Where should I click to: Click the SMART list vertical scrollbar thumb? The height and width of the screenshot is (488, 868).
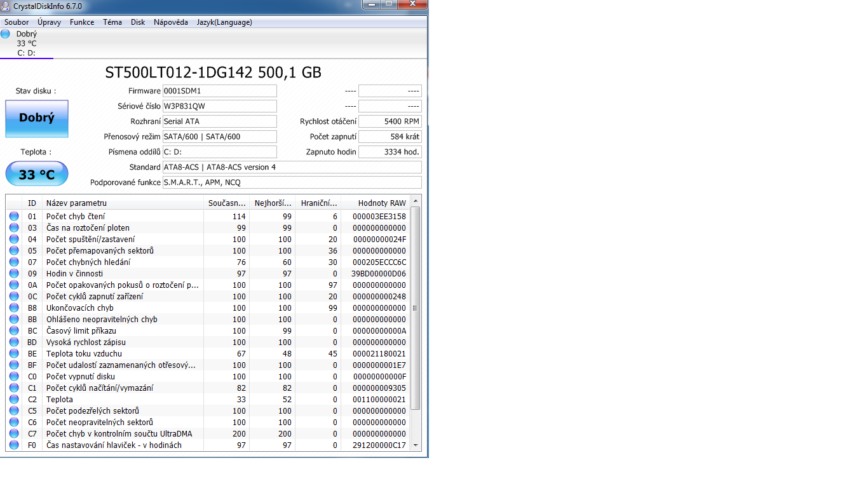(416, 308)
